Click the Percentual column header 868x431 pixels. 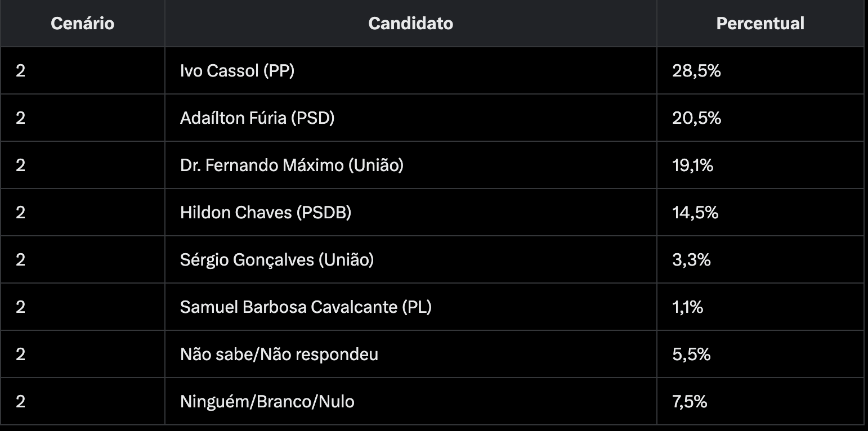pyautogui.click(x=760, y=24)
